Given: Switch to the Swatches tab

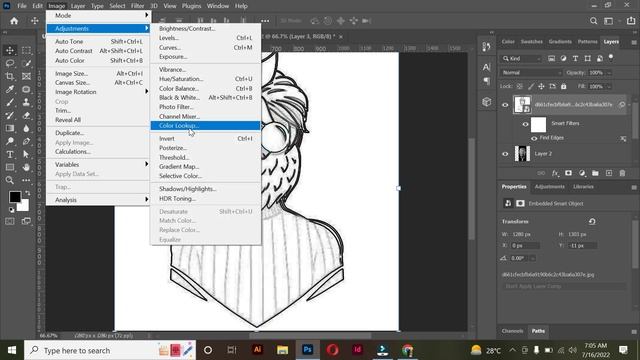Looking at the screenshot, I should [532, 42].
